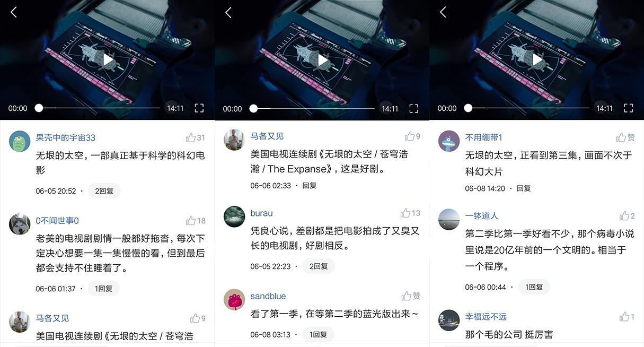Open burau's avatar picture
The height and width of the screenshot is (347, 644).
(234, 216)
